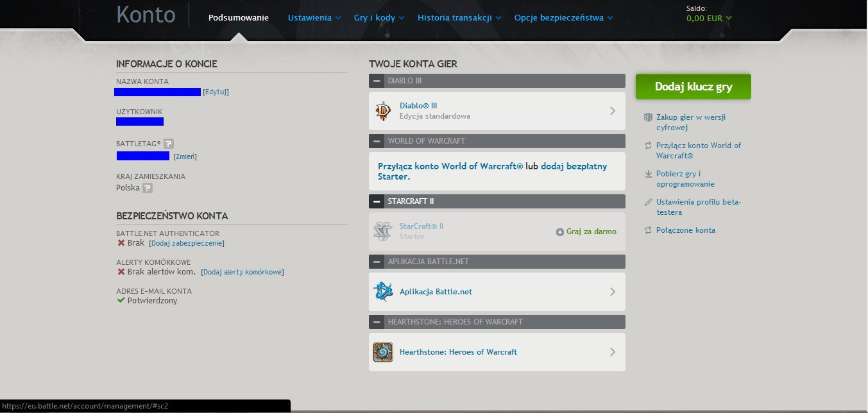Open the Pobierz gry i oprogramowanie link

(x=685, y=179)
